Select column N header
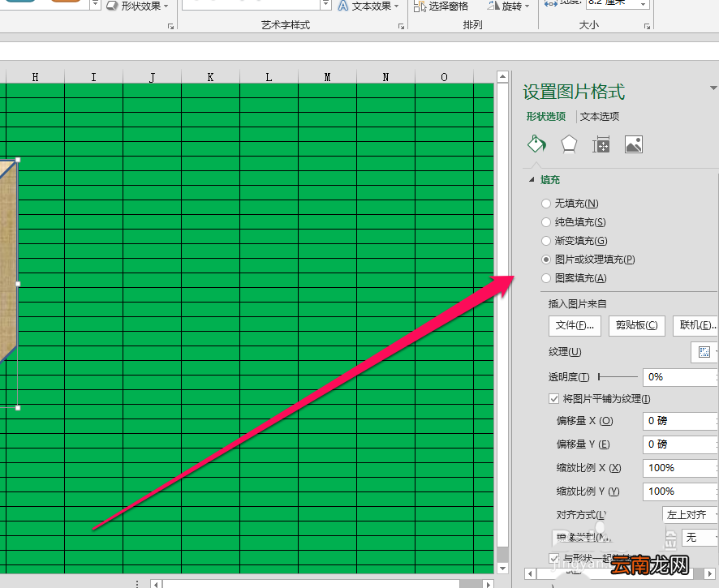The width and height of the screenshot is (719, 588). pyautogui.click(x=385, y=76)
